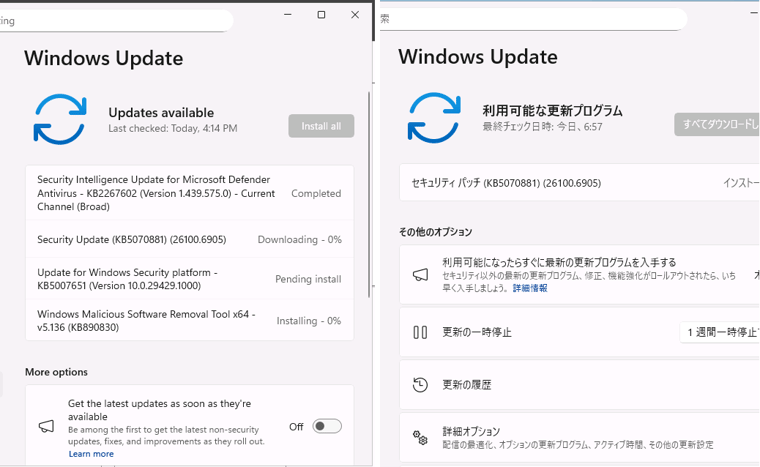Click the gears icon next to 詳細オプション
760x467 pixels.
[420, 437]
